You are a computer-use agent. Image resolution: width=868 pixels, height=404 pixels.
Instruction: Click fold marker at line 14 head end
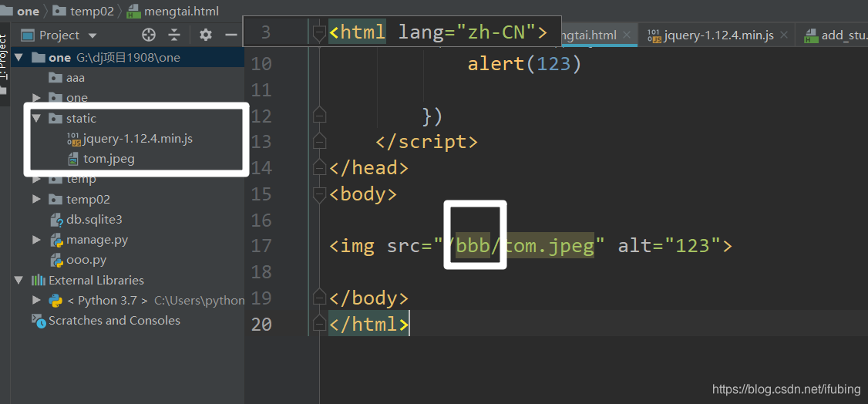coord(319,167)
